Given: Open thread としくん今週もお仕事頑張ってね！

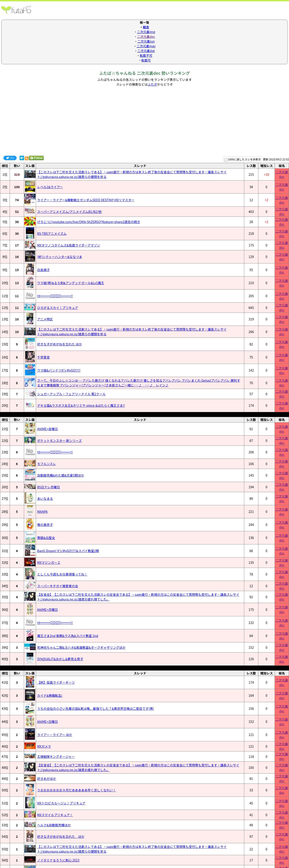Looking at the screenshot, I should pos(62,574).
